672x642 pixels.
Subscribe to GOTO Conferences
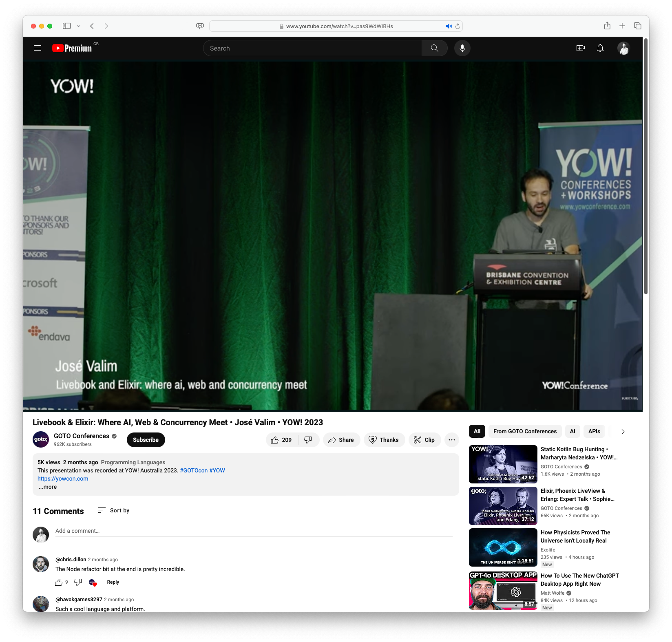coord(146,440)
